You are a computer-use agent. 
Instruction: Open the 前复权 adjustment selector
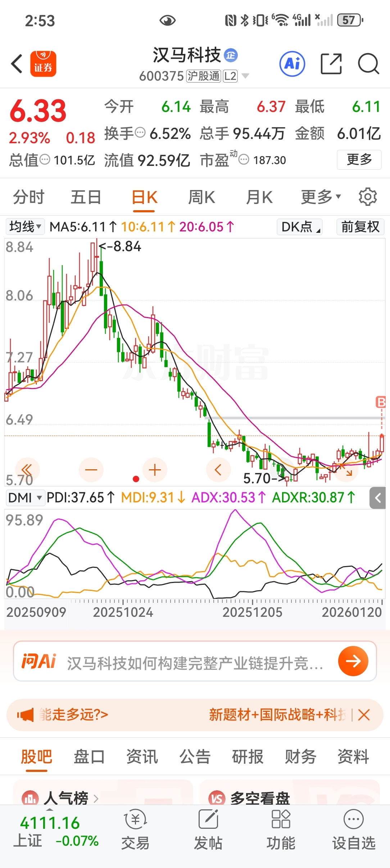[360, 227]
